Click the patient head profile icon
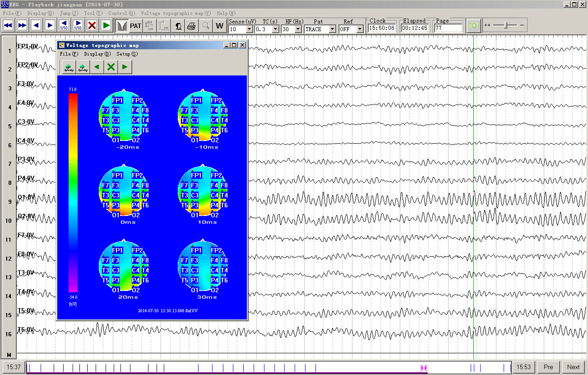 [179, 26]
